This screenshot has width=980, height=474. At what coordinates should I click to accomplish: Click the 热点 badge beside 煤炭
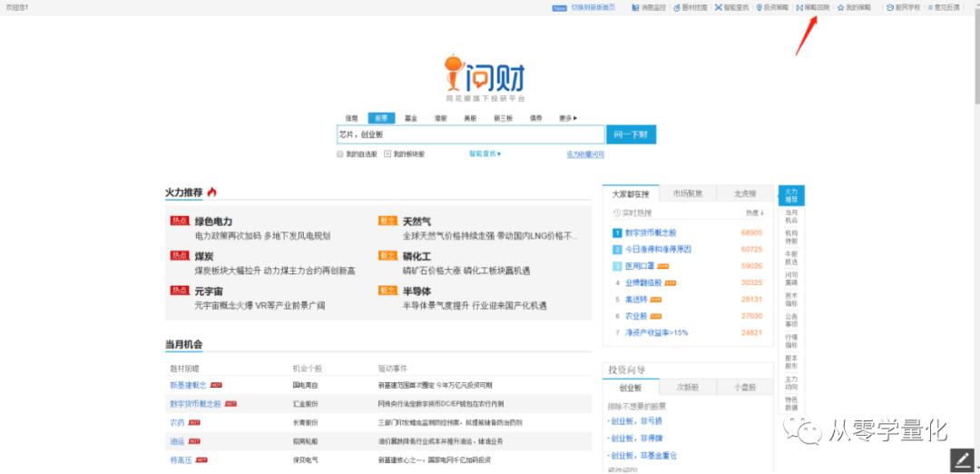point(180,256)
